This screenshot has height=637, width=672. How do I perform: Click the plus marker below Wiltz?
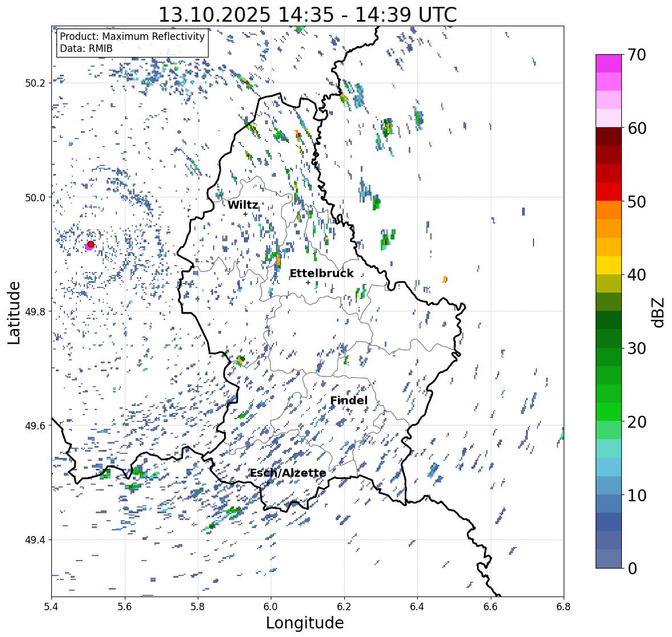tap(245, 214)
